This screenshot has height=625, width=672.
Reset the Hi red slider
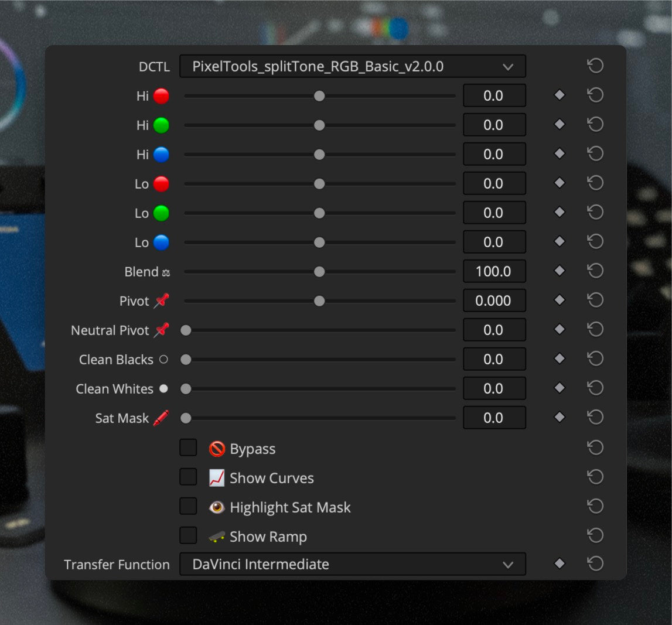[595, 95]
